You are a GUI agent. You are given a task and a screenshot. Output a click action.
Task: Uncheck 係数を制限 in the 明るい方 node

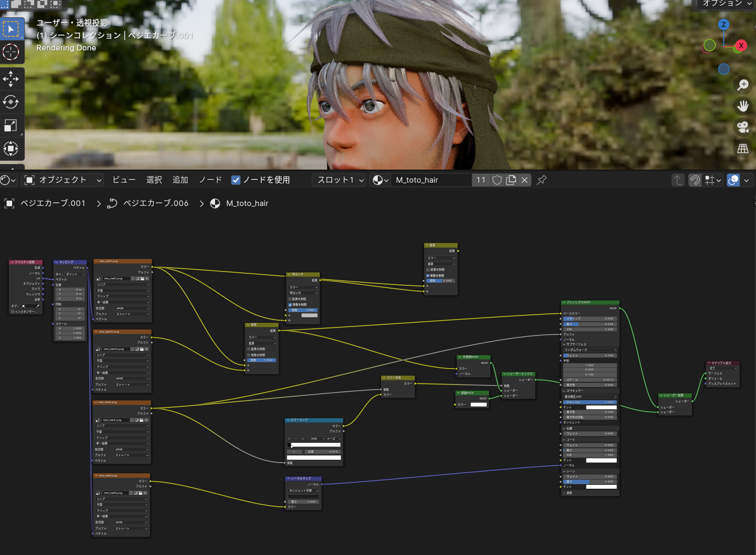click(x=290, y=305)
